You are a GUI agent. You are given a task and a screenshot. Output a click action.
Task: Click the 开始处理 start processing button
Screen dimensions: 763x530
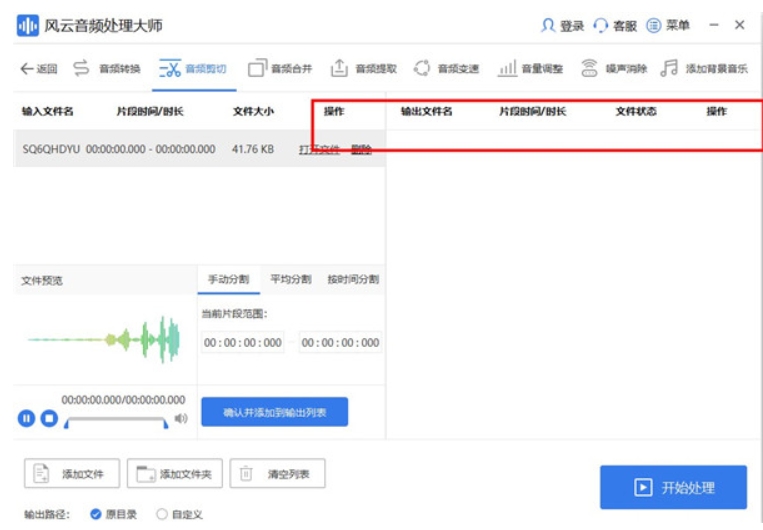coord(673,487)
